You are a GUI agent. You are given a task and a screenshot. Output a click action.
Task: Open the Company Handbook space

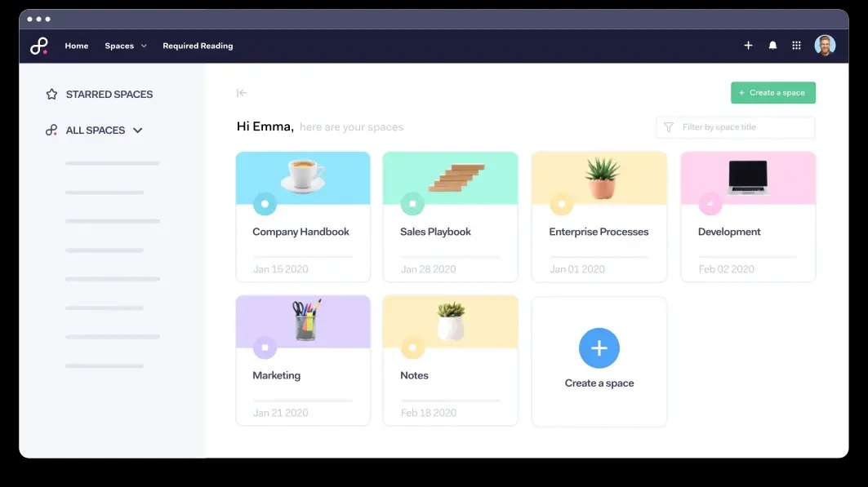(300, 232)
